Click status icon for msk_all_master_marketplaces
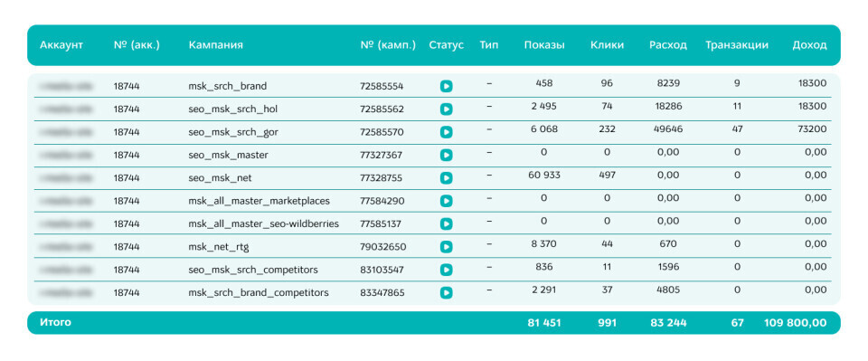The height and width of the screenshot is (361, 868). 446,201
